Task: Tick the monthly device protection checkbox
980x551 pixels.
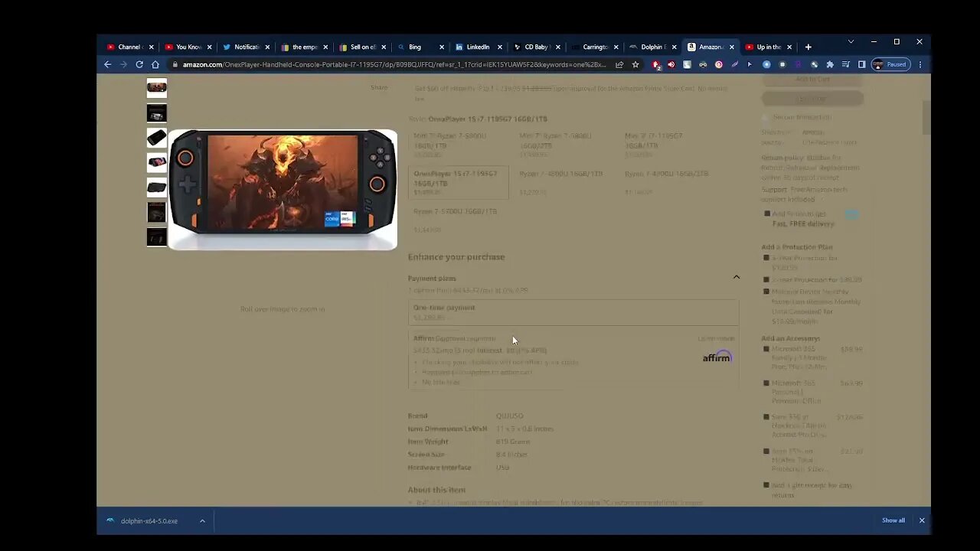Action: click(x=766, y=292)
